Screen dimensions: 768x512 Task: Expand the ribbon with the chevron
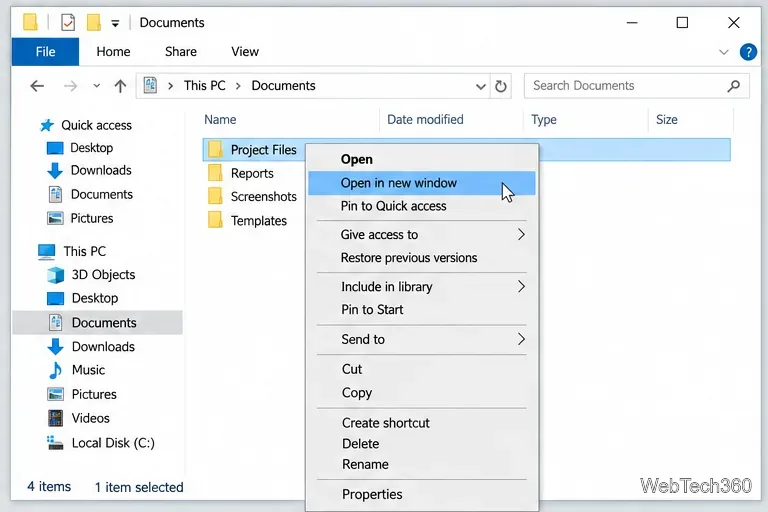point(723,52)
